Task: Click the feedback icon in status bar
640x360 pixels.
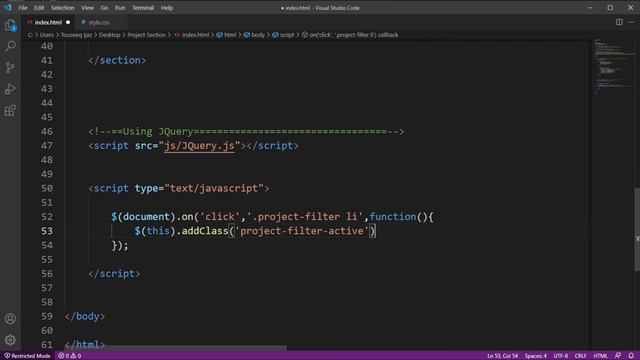Action: coord(618,356)
